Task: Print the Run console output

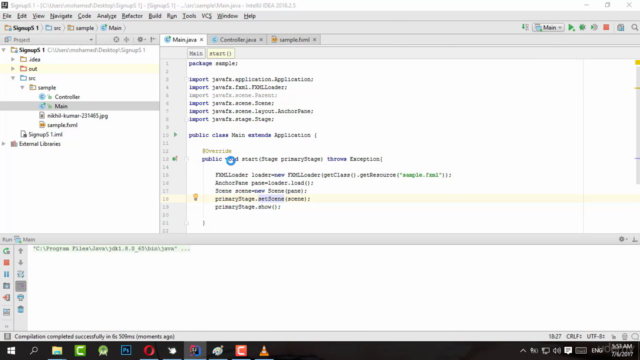Action: (20, 298)
